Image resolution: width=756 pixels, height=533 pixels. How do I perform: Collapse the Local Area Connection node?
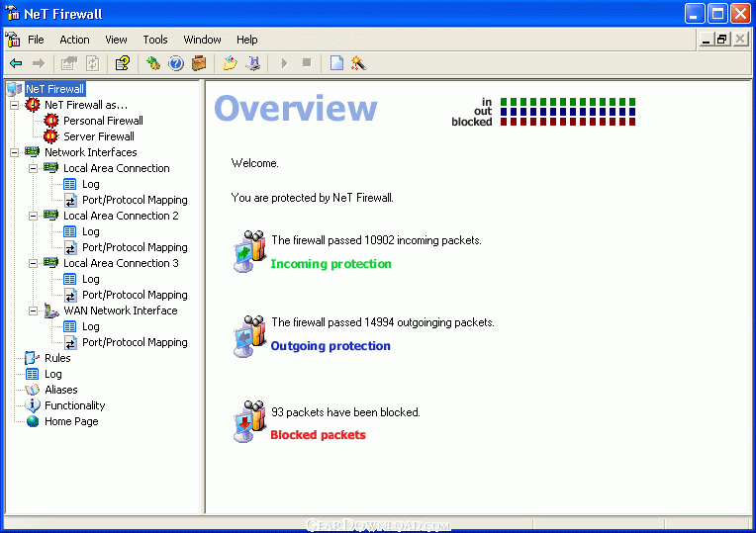(34, 168)
